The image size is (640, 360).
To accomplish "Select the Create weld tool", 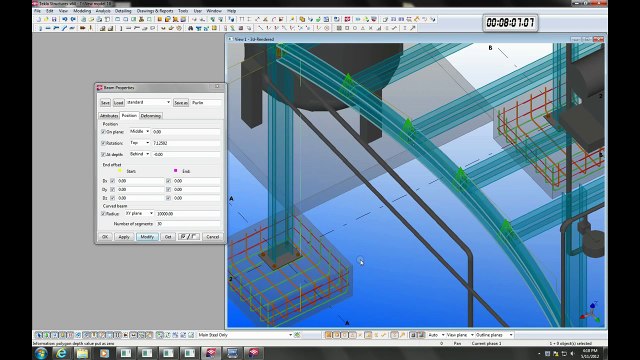I will (x=91, y=28).
